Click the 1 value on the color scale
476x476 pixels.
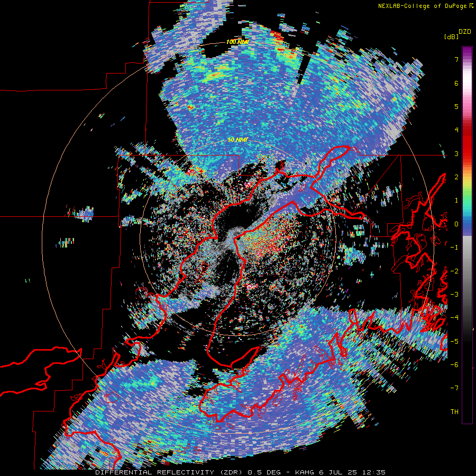(x=456, y=200)
